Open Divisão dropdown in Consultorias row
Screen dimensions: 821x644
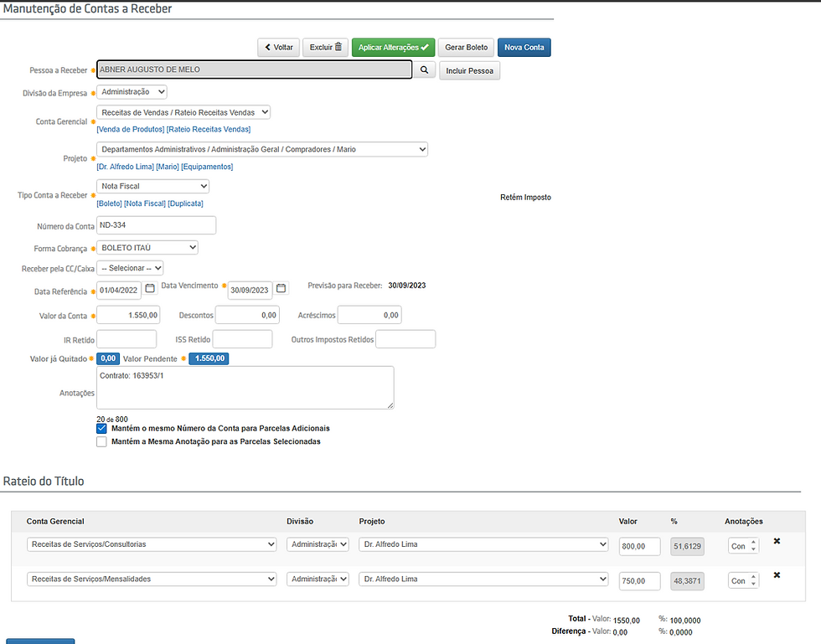click(x=318, y=544)
